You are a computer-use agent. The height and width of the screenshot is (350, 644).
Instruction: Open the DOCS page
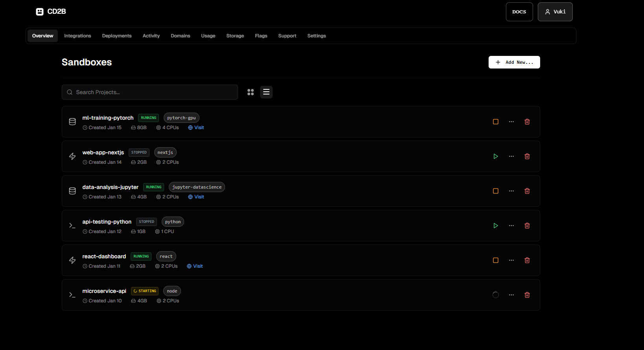point(519,12)
